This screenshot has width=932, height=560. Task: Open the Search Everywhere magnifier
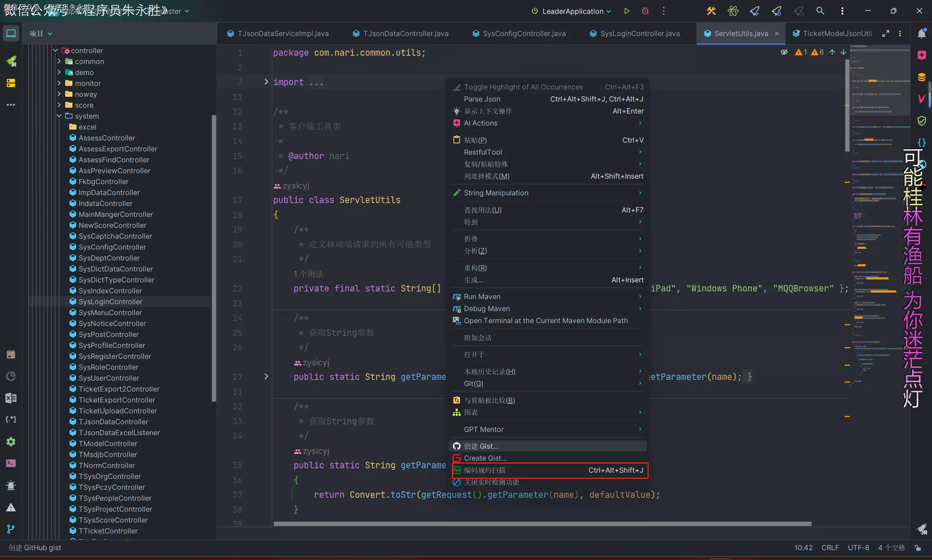click(820, 11)
